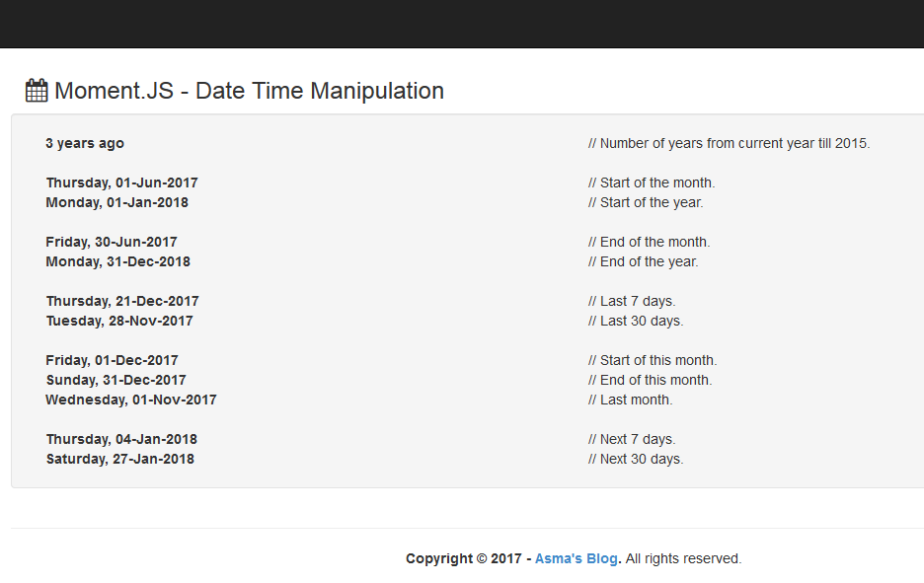Screen dimensions: 924x583
Task: Click the 'Tuesday, 28-Nov-2017' last 30 days date
Action: point(118,321)
